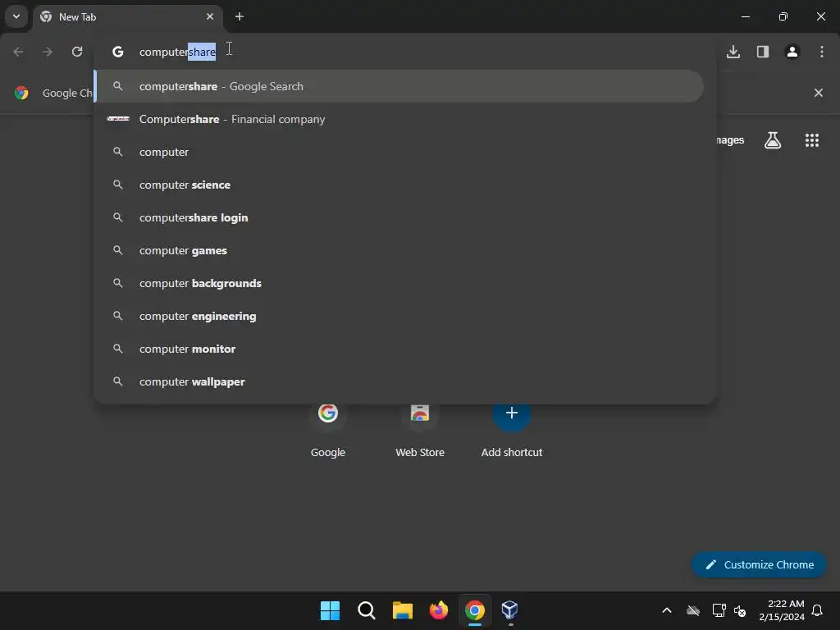Open Windows taskbar search
This screenshot has width=840, height=630.
(367, 610)
